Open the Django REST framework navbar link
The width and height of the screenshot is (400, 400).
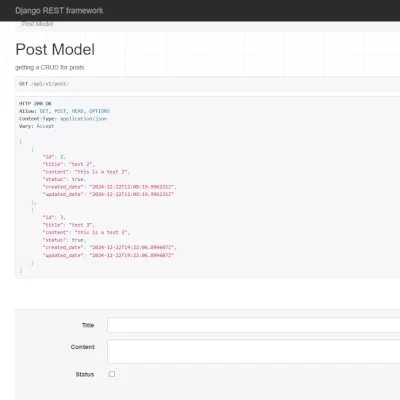59,11
